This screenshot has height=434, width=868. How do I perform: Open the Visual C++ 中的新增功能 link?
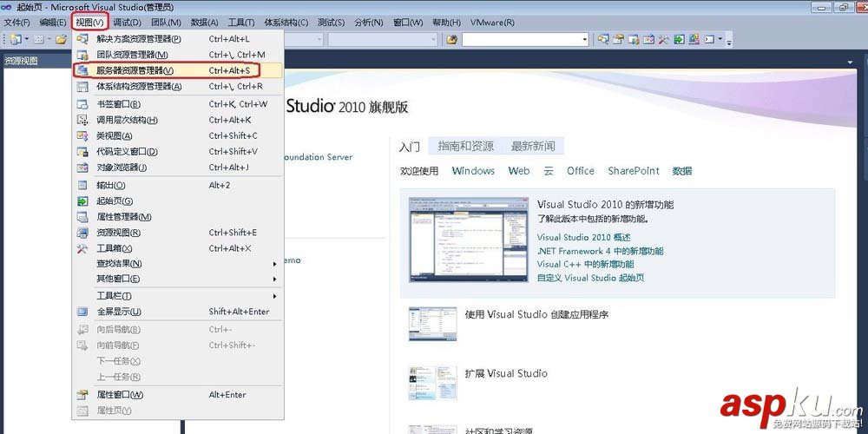pyautogui.click(x=585, y=264)
